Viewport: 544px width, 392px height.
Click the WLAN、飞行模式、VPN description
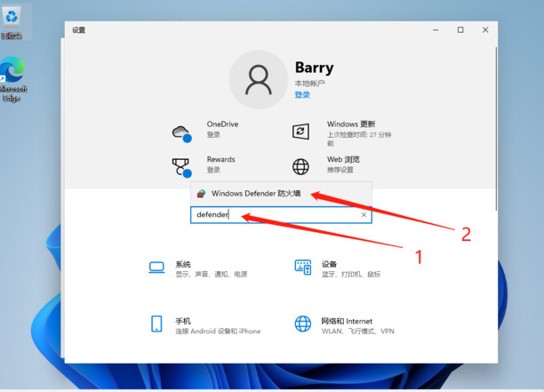tap(358, 332)
